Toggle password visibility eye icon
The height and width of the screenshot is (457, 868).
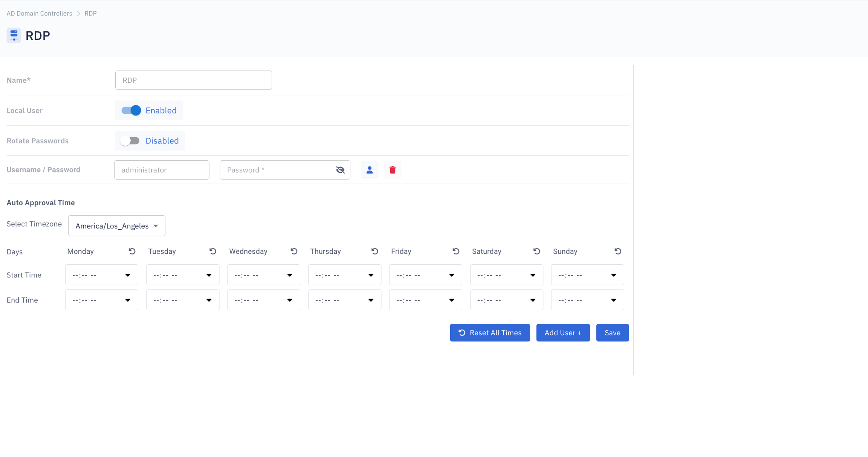point(340,170)
